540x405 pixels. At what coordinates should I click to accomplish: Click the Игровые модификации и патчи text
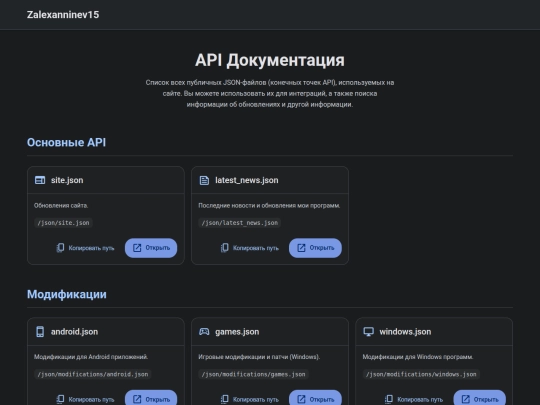click(x=259, y=357)
